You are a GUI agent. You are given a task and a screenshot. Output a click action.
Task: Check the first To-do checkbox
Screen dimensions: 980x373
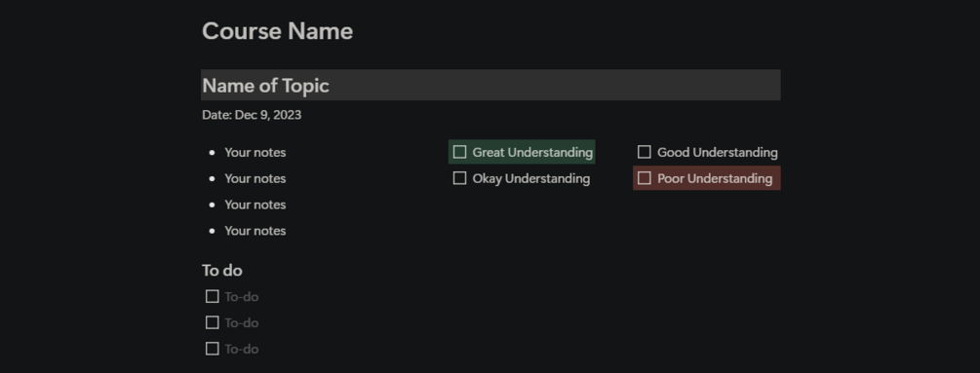(x=212, y=296)
